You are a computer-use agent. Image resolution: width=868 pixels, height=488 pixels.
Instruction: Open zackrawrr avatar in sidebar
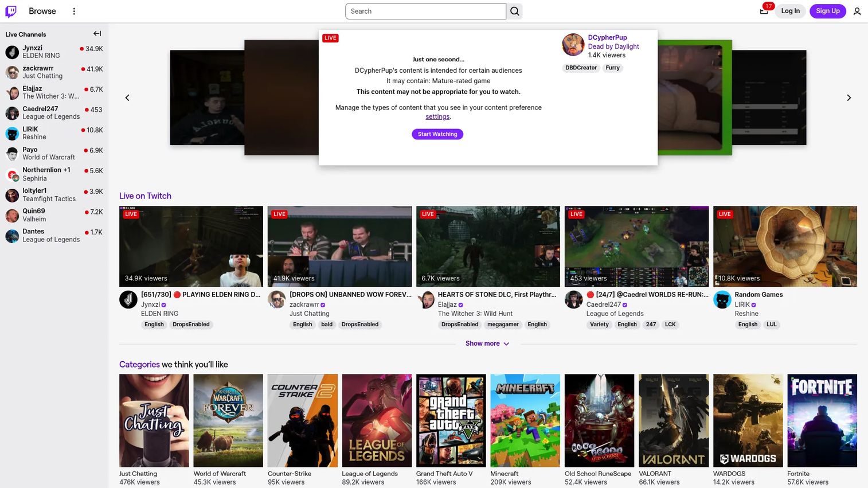point(12,72)
